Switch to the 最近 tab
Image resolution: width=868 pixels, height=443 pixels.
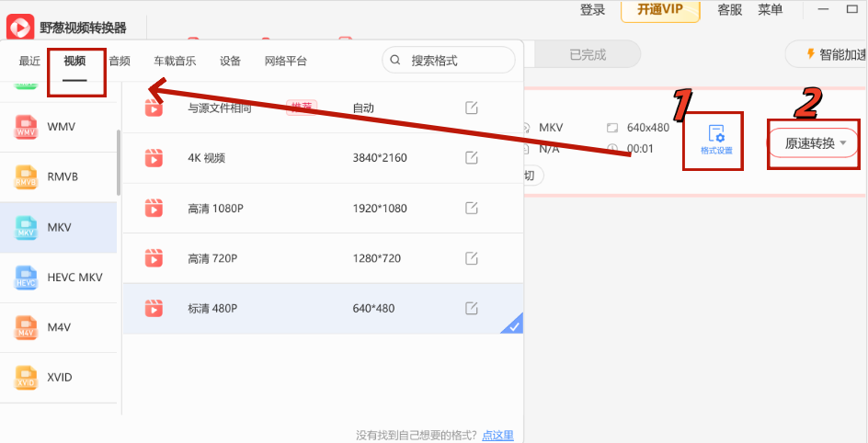point(30,61)
